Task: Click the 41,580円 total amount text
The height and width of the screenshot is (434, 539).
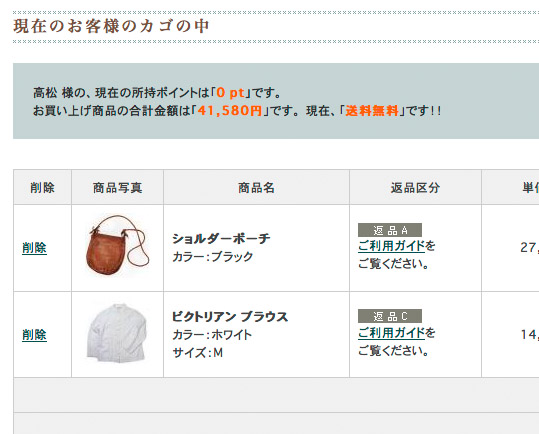Action: pyautogui.click(x=230, y=110)
